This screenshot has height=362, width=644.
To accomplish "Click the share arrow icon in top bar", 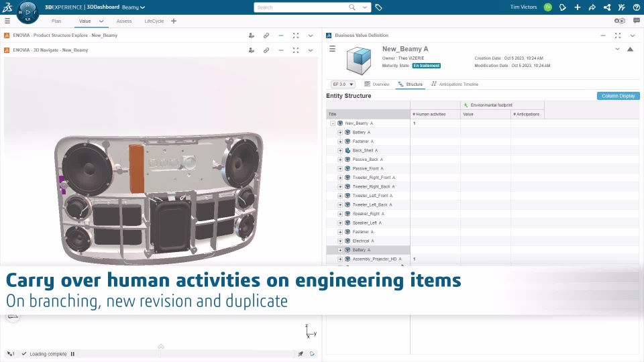I will 592,7.
